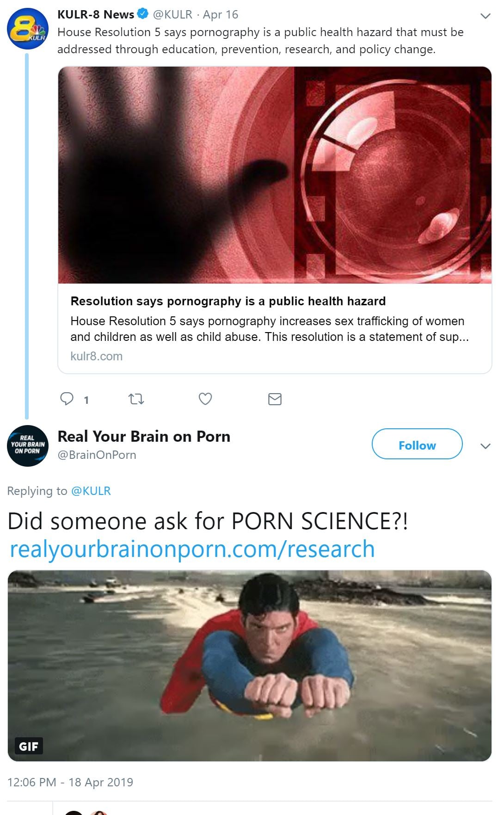Screen dimensions: 504x815
Task: Click the reply icon under KULR tweet
Action: click(67, 399)
